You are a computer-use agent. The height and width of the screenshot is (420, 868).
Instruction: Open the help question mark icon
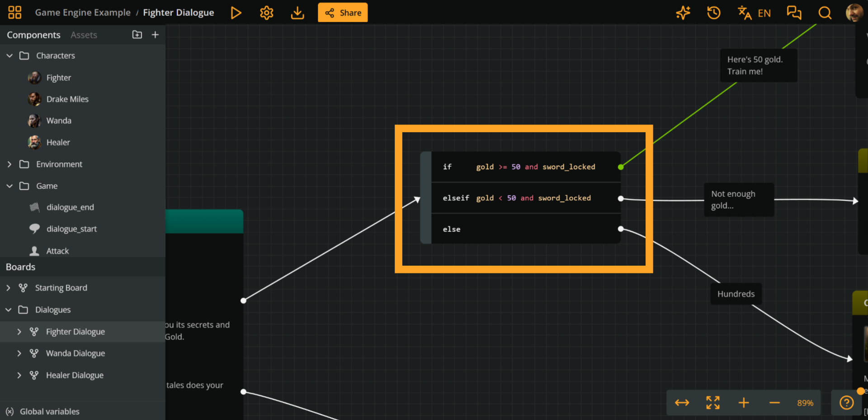coord(847,403)
